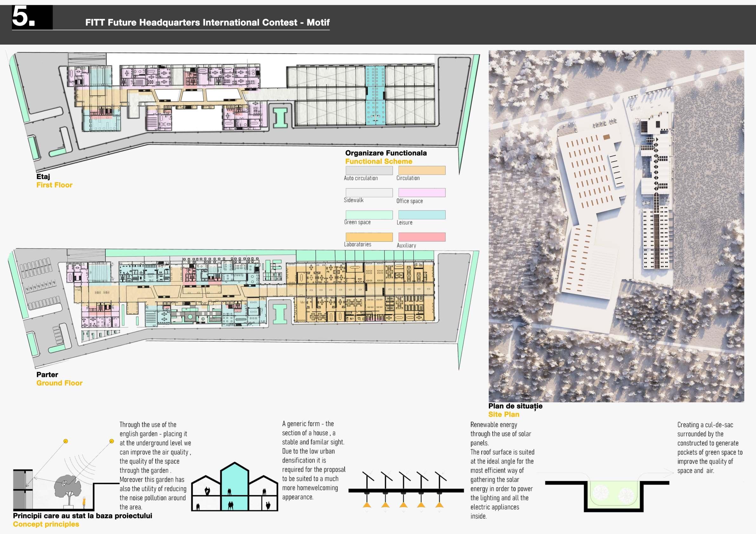Click the green I-shaped element on first floor
This screenshot has height=534, width=756.
280,117
